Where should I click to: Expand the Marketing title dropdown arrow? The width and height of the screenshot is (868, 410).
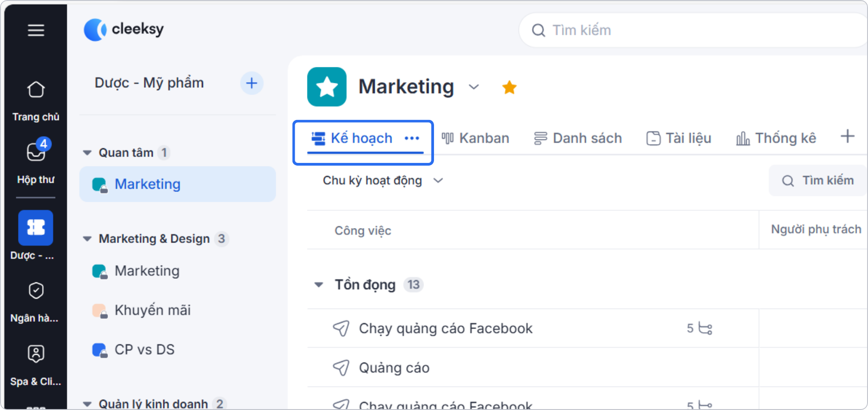474,87
